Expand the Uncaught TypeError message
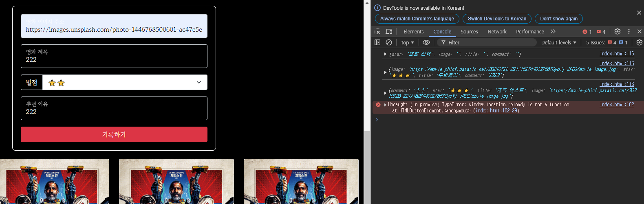Viewport: 644px width, 204px height. pyautogui.click(x=385, y=105)
